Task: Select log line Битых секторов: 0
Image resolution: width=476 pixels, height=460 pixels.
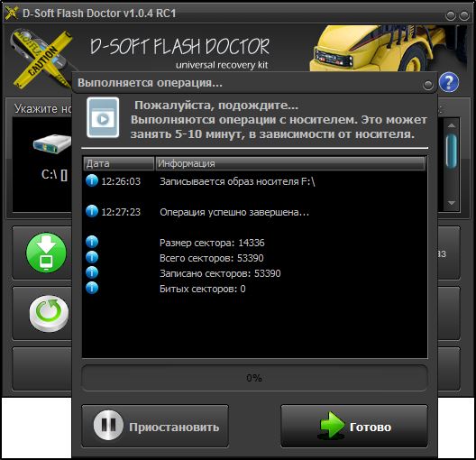Action: click(255, 289)
